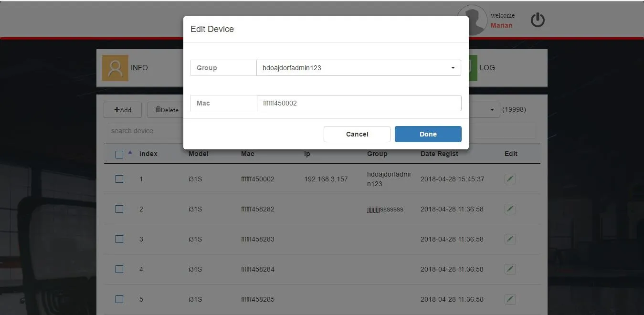Screen dimensions: 644x315
Task: Open the Group dropdown in Edit Device
Action: pos(453,68)
